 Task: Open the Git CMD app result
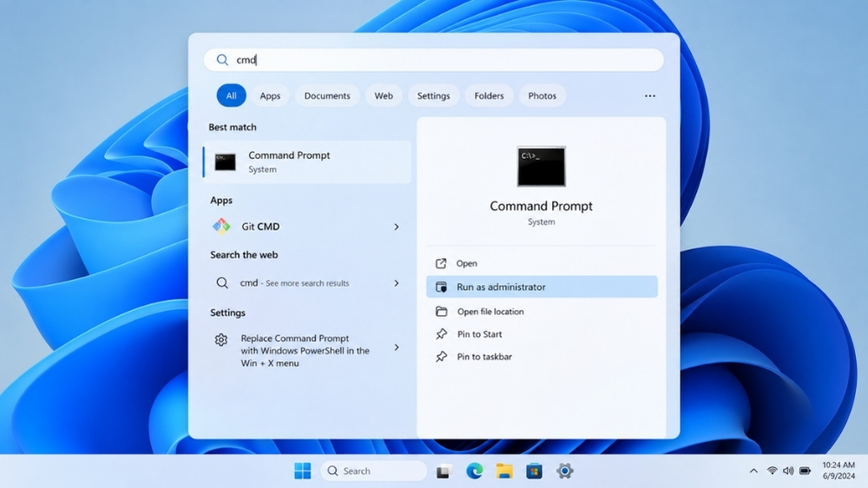[x=307, y=227]
